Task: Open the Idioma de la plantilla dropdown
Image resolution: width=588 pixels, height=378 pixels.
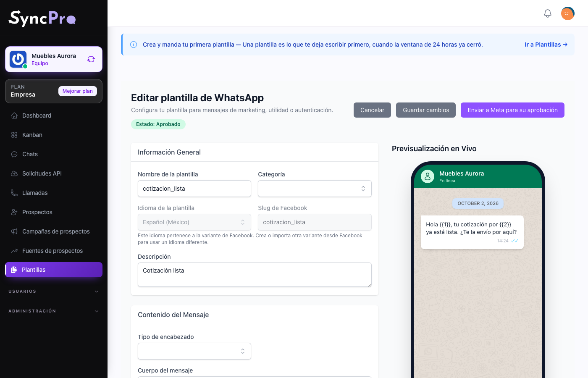Action: [x=194, y=222]
